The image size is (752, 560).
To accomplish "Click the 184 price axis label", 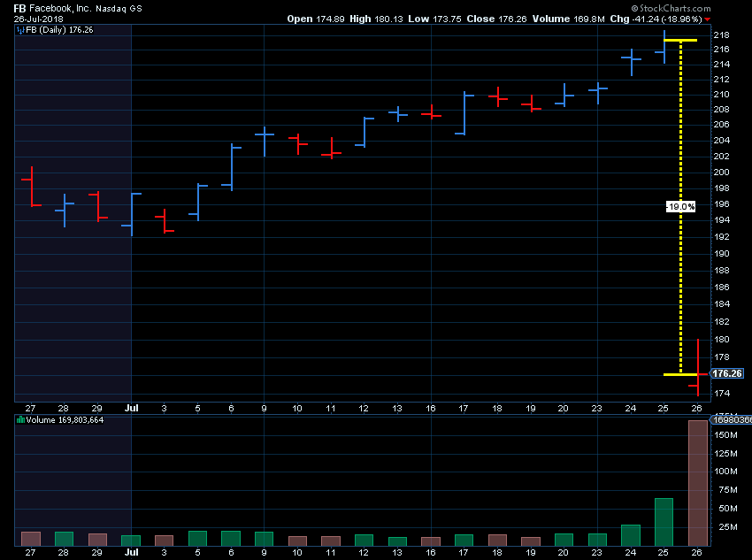I will click(721, 304).
